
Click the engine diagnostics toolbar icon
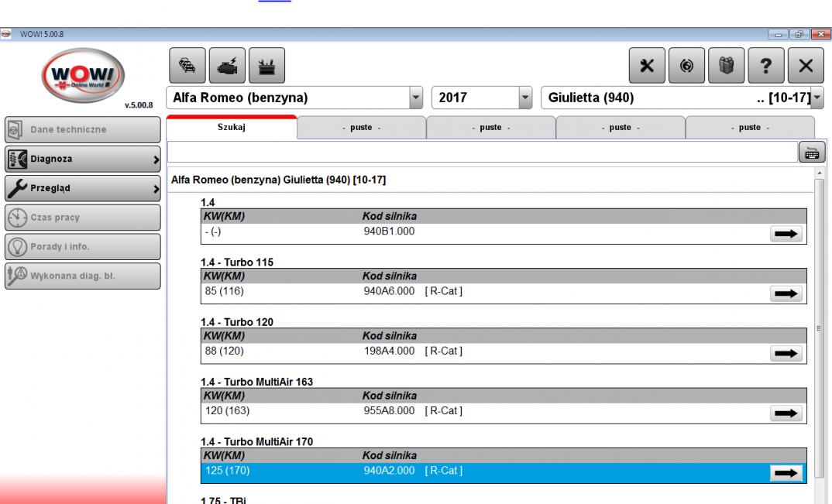[227, 65]
